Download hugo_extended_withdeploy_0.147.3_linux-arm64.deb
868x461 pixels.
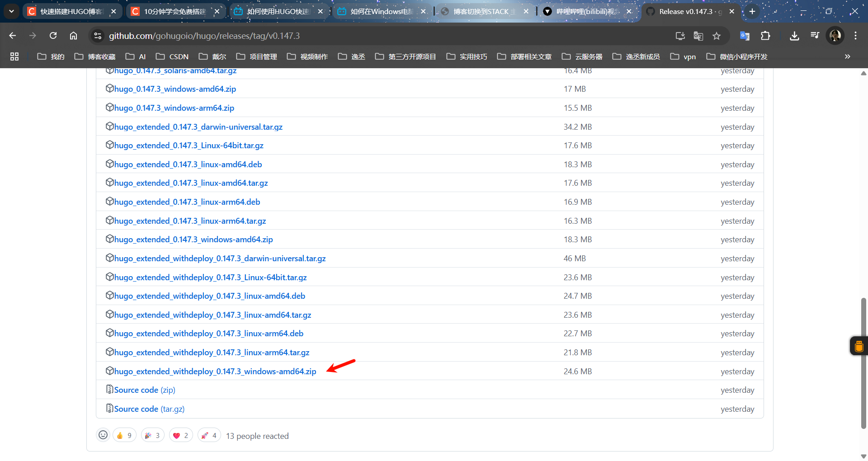[x=209, y=333]
